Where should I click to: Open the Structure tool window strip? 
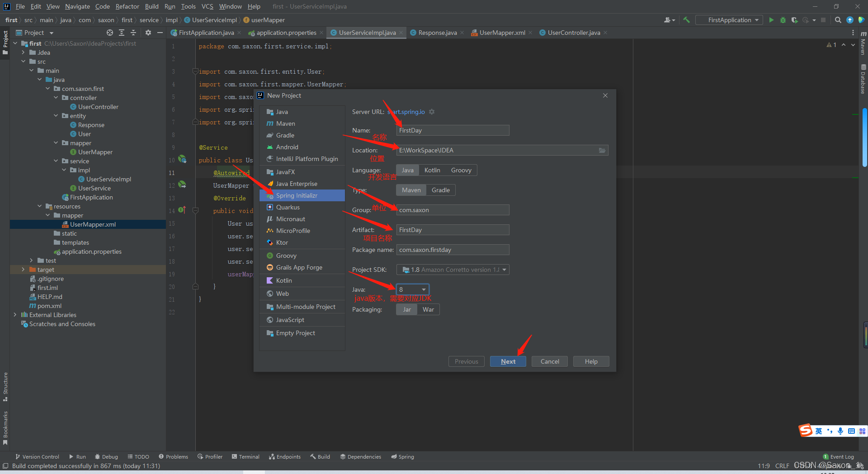[x=5, y=387]
